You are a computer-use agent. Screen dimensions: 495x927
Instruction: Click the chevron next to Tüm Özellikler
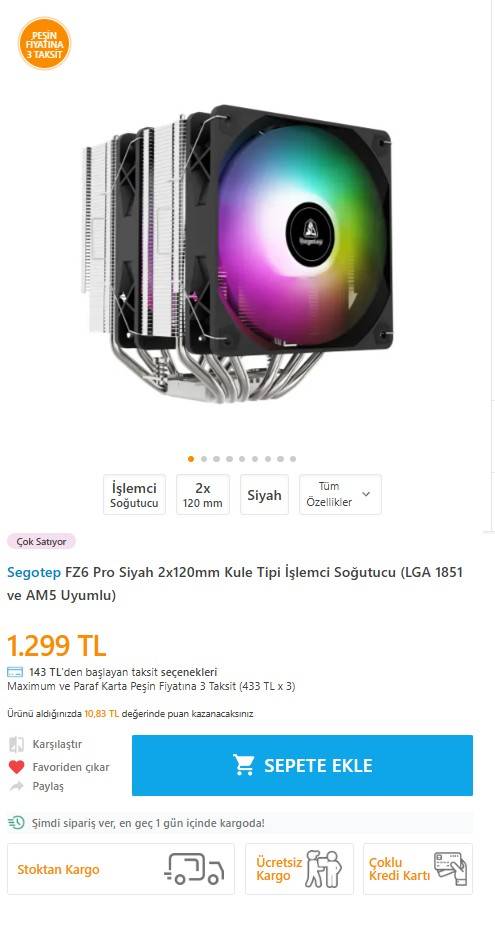pos(366,494)
